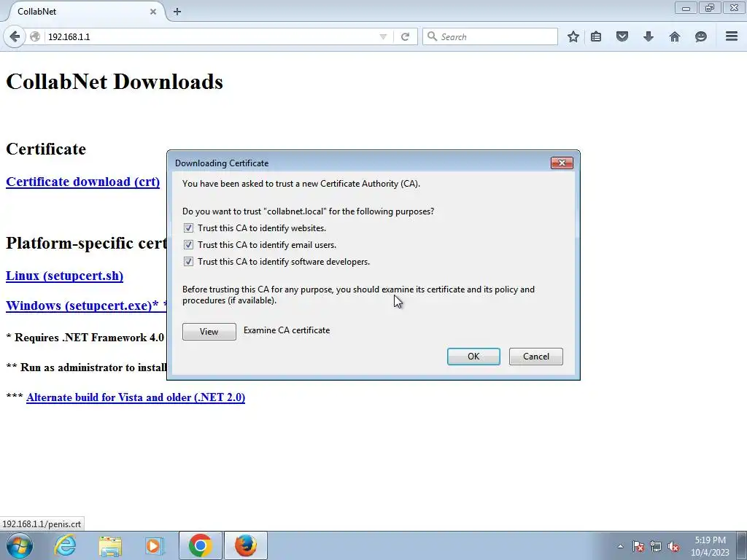This screenshot has height=560, width=747.
Task: Open the Downloads arrow panel
Action: tap(649, 36)
